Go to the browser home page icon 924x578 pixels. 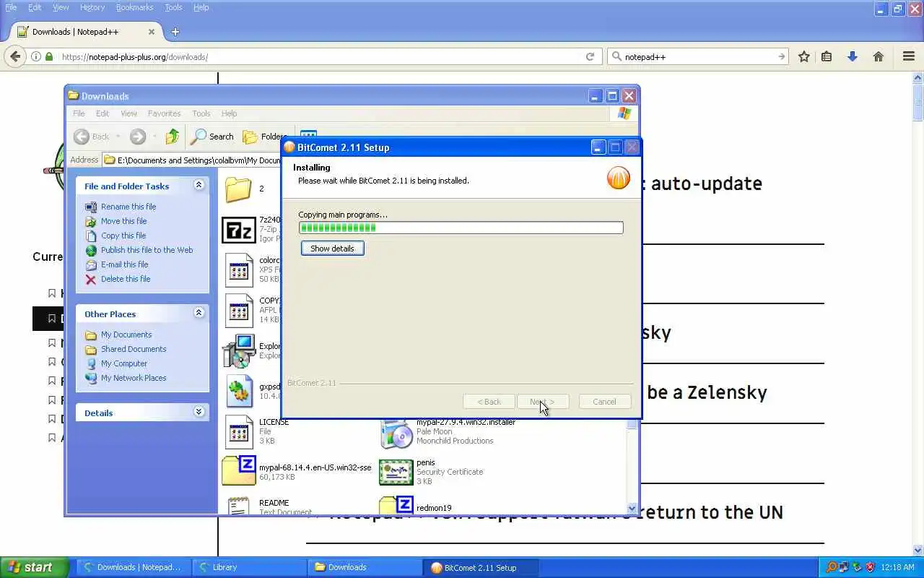[x=879, y=56]
